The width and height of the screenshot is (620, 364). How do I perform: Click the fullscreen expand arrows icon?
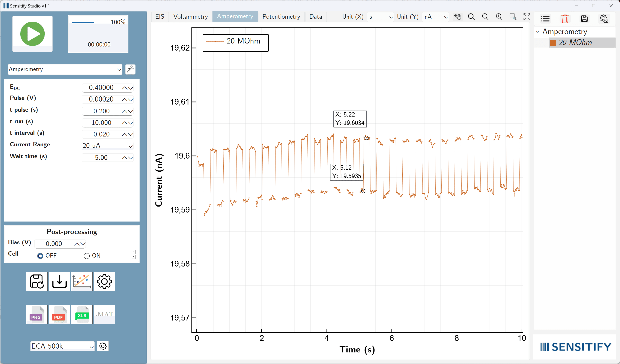(527, 17)
